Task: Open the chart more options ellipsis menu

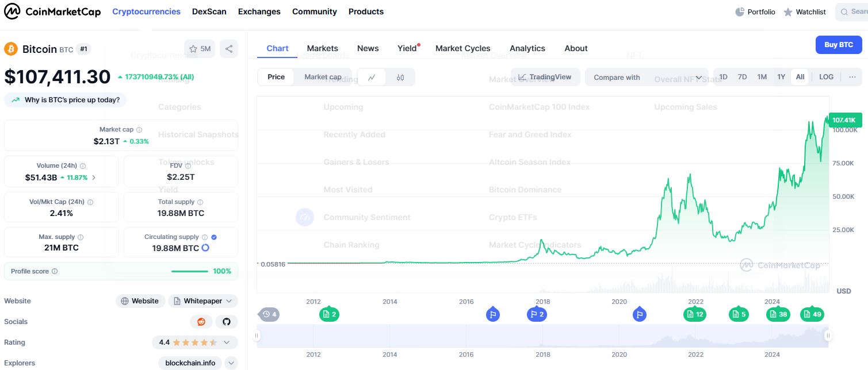Action: click(852, 77)
